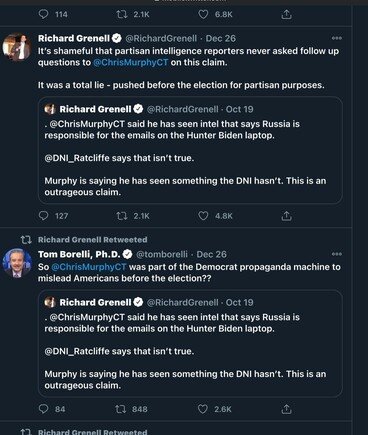368x435 pixels.
Task: Open the @tomborelli handle
Action: pos(162,254)
